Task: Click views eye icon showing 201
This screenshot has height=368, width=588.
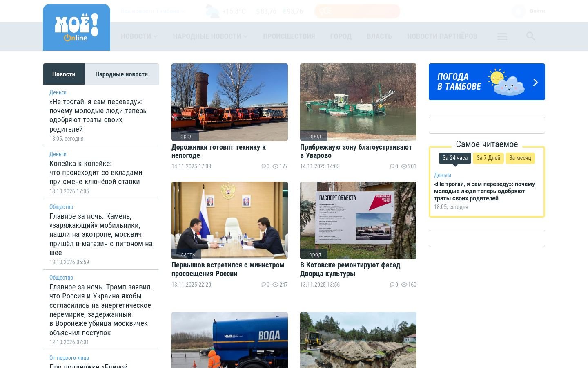Action: [x=404, y=166]
